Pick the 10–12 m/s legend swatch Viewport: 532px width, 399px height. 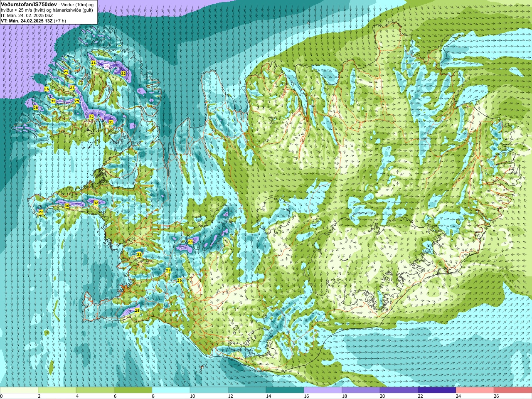click(209, 391)
